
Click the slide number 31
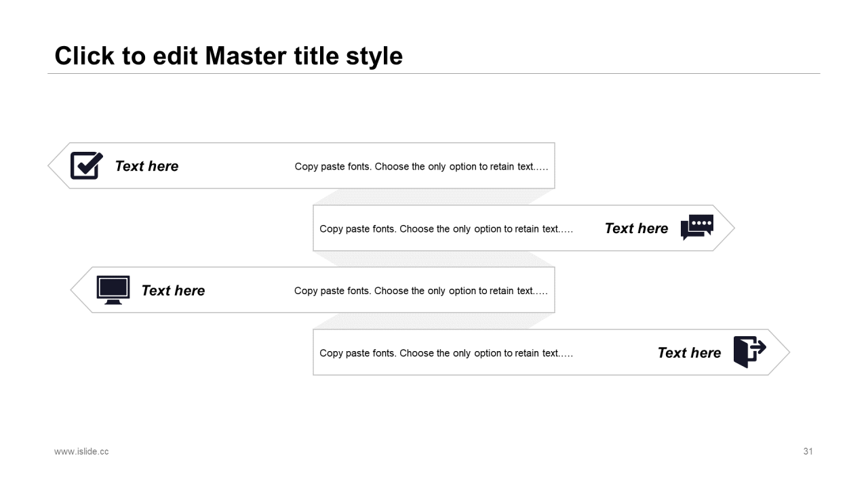click(808, 451)
